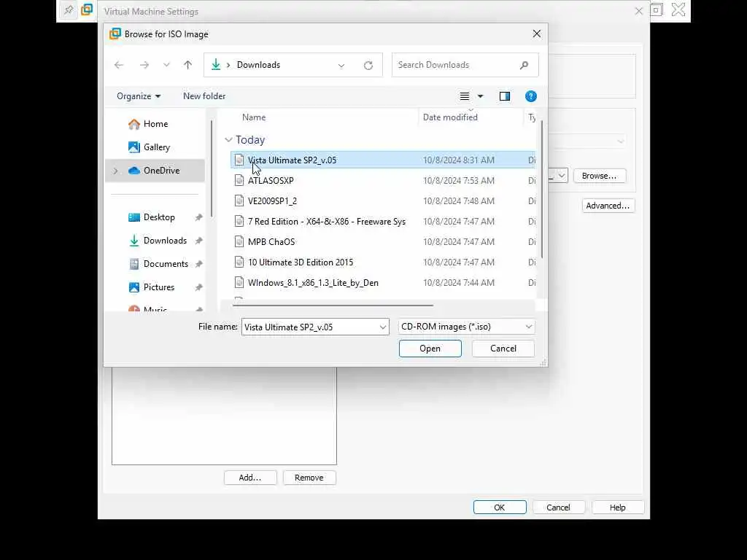Open the view options dropdown arrow
This screenshot has height=560, width=747.
[x=480, y=96]
